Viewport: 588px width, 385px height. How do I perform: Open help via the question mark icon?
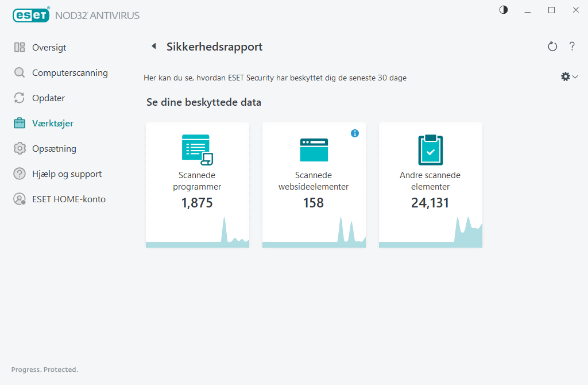tap(572, 47)
